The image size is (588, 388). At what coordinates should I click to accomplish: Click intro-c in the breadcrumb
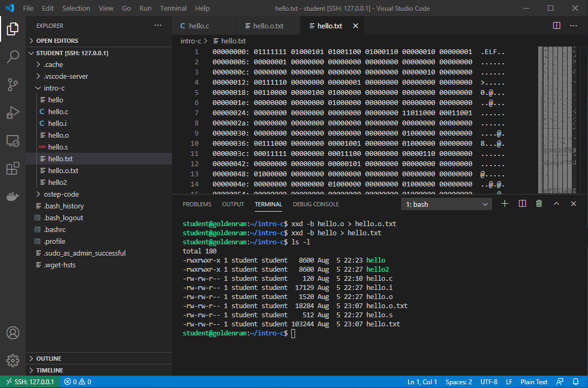pos(191,41)
